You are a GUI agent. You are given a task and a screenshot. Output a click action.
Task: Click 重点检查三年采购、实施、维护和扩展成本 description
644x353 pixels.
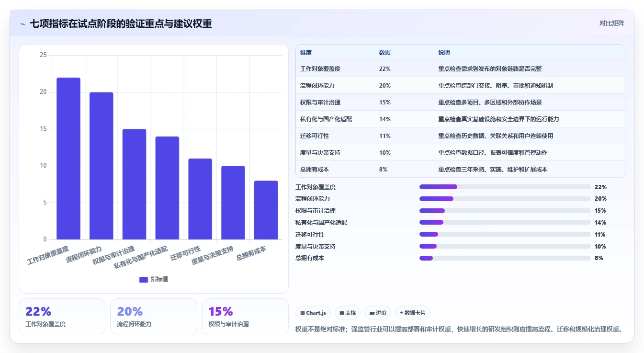493,170
